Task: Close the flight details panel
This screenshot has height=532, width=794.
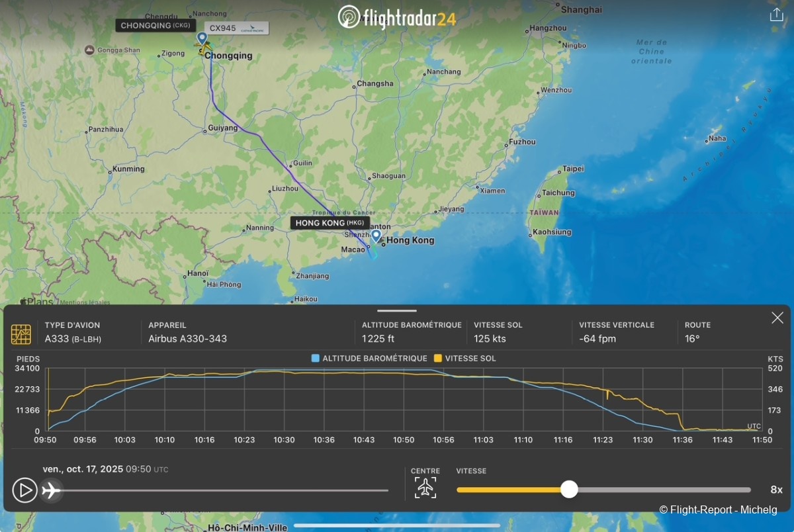Action: 777,318
